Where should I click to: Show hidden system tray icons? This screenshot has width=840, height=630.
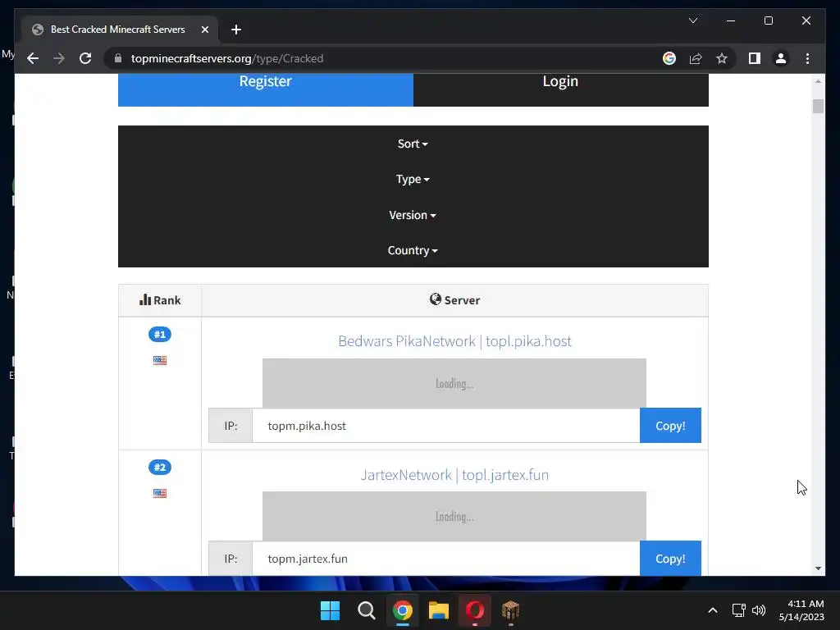[713, 610]
